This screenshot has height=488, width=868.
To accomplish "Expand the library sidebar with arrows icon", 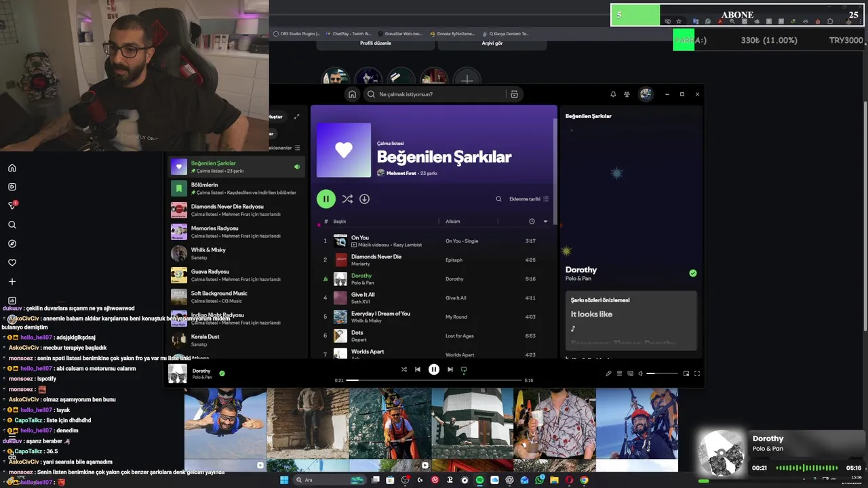I will pos(296,117).
